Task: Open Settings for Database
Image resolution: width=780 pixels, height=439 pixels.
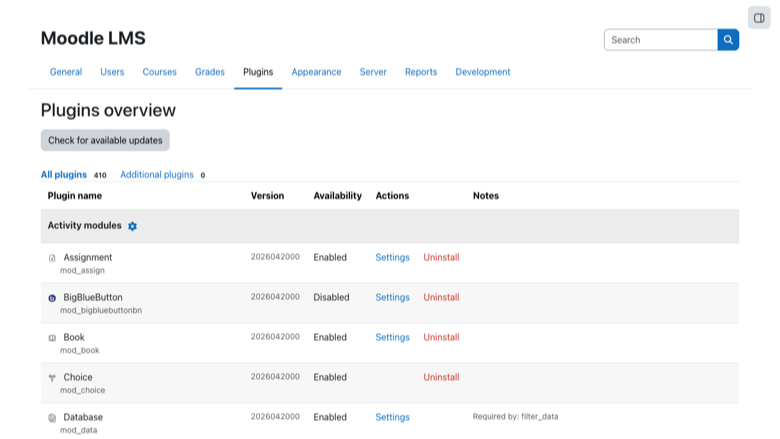Action: click(x=392, y=417)
